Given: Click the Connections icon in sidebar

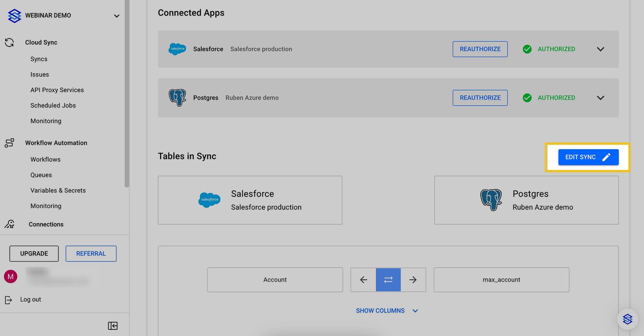Looking at the screenshot, I should [x=9, y=224].
